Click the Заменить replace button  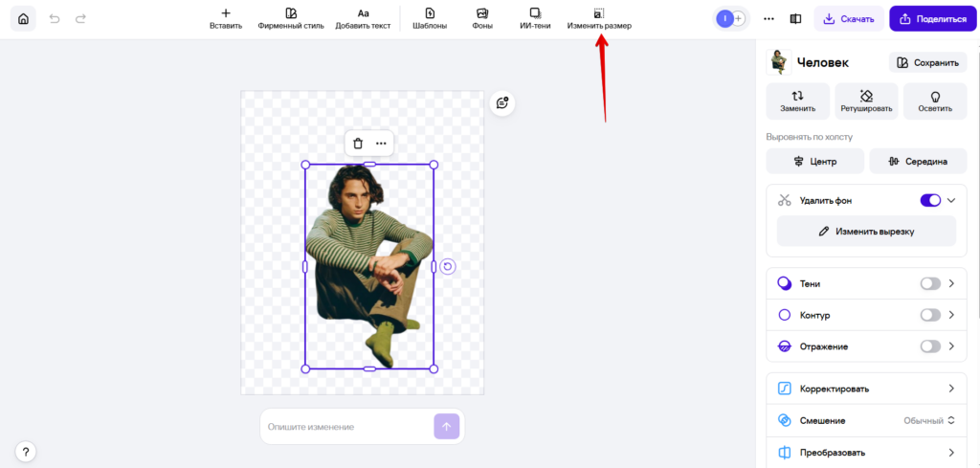pyautogui.click(x=797, y=101)
